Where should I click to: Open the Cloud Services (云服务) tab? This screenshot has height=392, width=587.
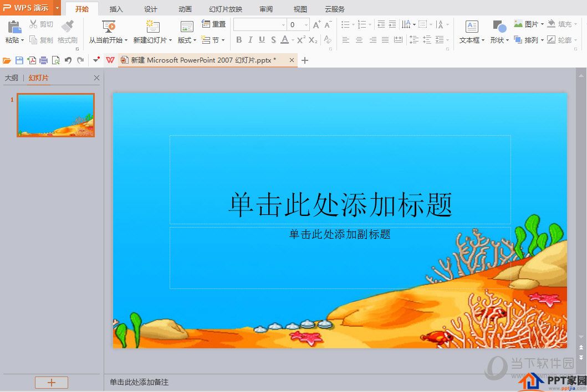click(x=334, y=9)
